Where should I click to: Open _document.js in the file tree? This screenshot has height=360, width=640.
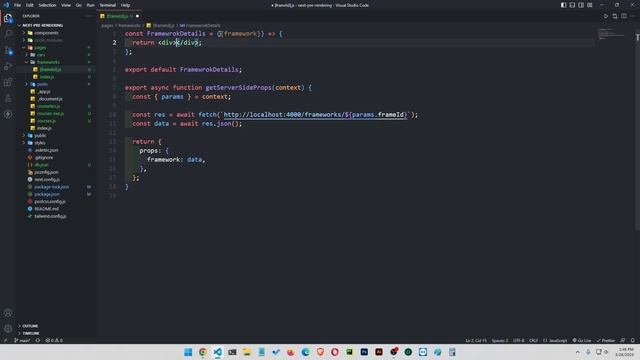50,99
